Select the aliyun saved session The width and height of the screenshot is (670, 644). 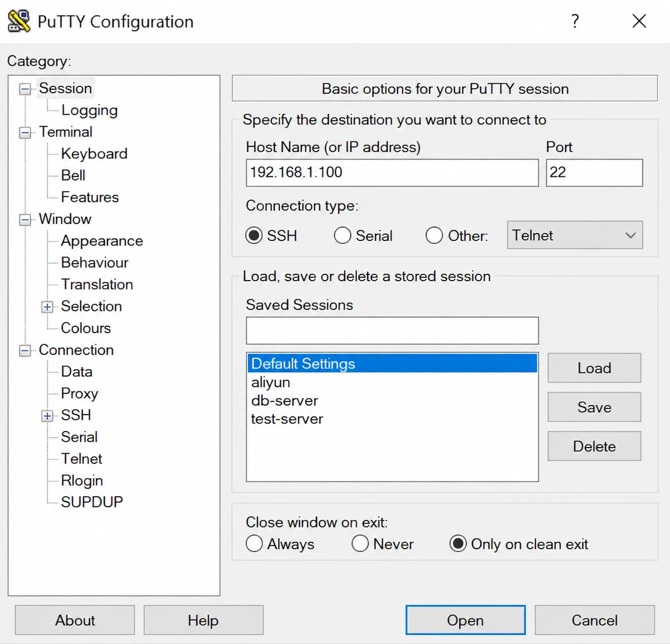point(392,382)
